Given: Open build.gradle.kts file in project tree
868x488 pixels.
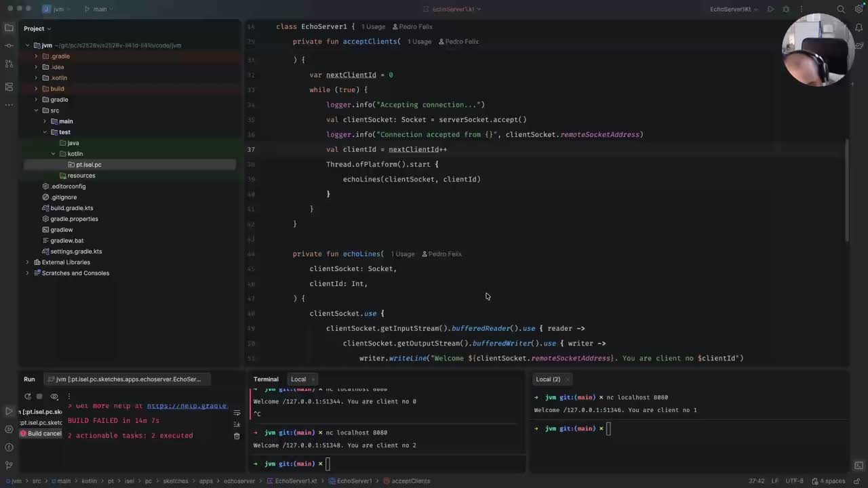Looking at the screenshot, I should 72,208.
